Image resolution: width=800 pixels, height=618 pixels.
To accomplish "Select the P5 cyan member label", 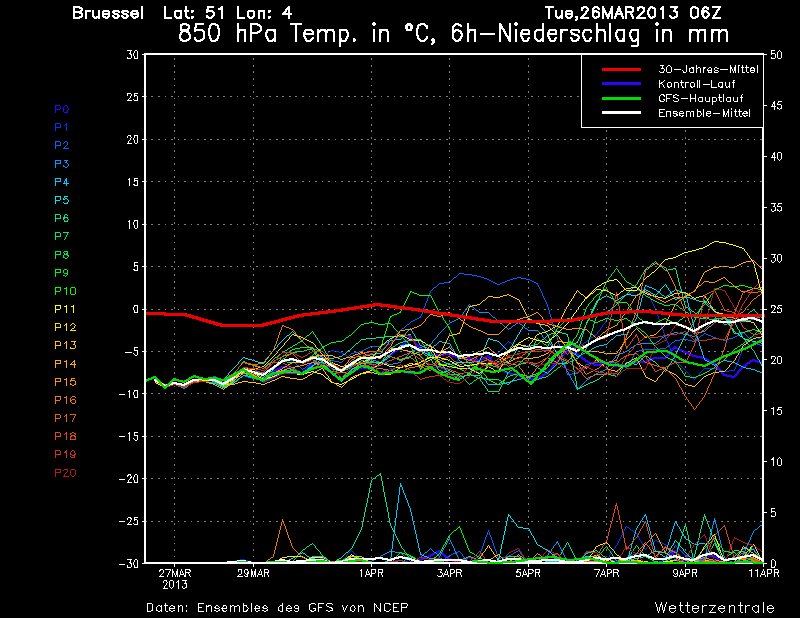I will tap(62, 200).
